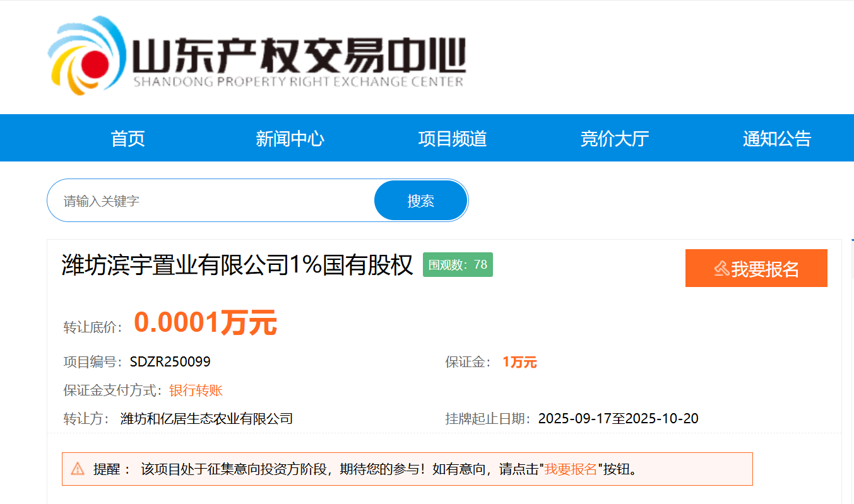
Task: Click project number SDZR250099
Action: (x=170, y=362)
